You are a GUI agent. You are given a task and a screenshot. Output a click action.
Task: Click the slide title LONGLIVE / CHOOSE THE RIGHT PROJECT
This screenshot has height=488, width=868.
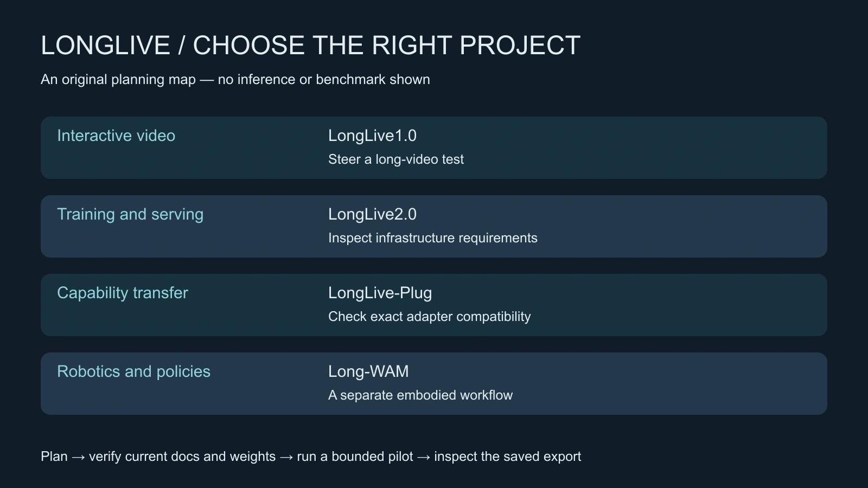[x=310, y=46]
